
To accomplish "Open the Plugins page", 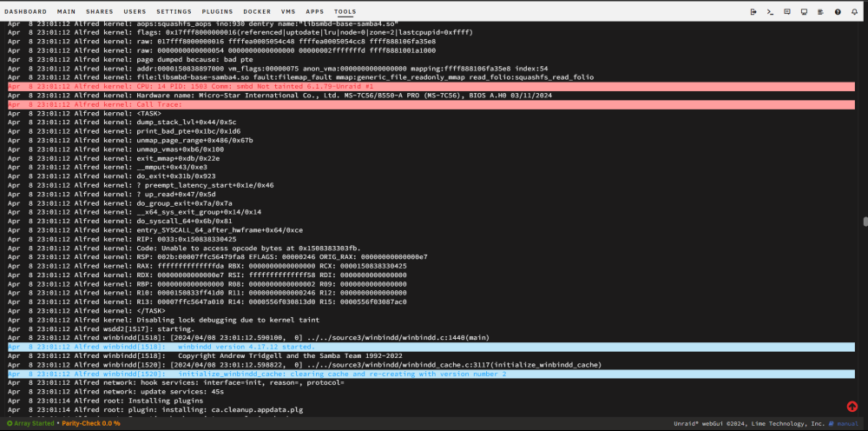I will [x=217, y=11].
